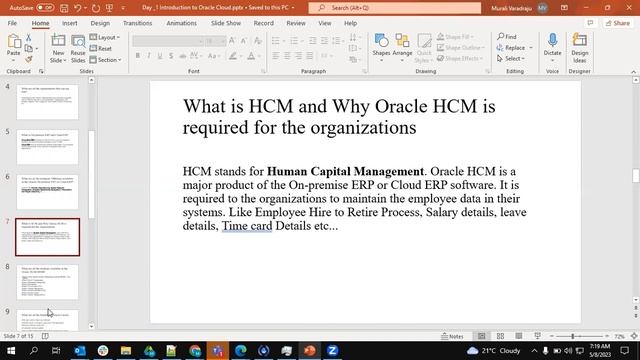This screenshot has height=360, width=640.
Task: Toggle Italic formatting
Action: (x=149, y=56)
